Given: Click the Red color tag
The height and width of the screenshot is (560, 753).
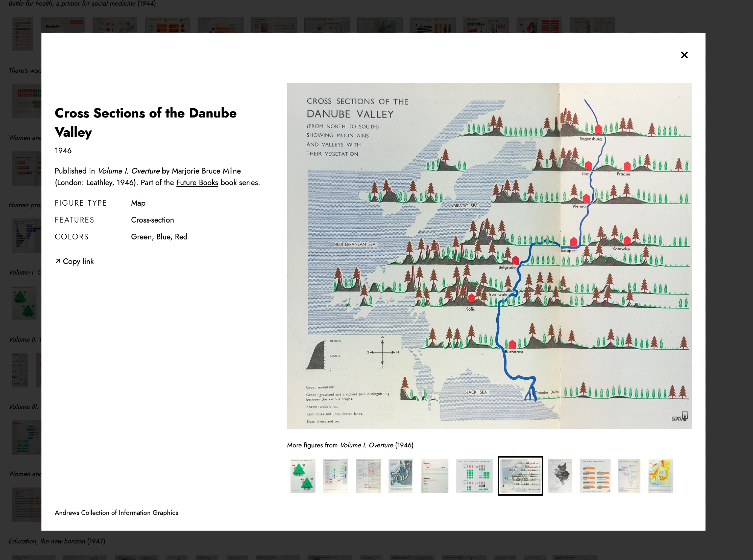Looking at the screenshot, I should point(181,237).
